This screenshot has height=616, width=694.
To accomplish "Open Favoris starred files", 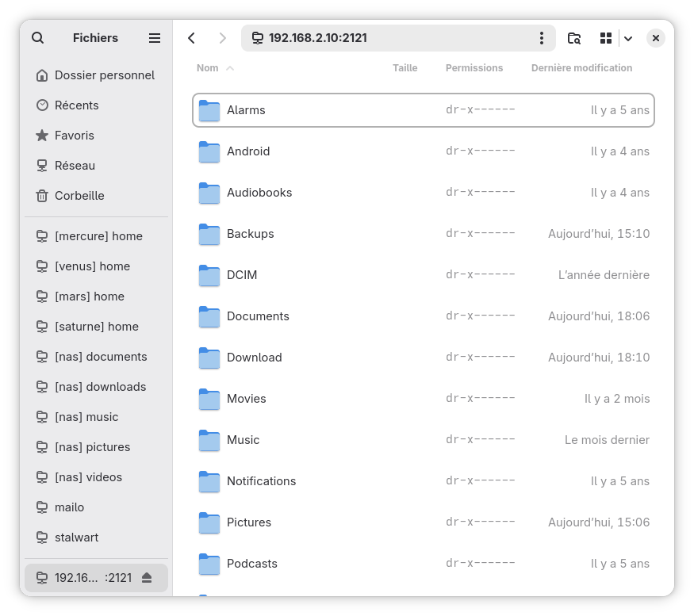I will 74,136.
